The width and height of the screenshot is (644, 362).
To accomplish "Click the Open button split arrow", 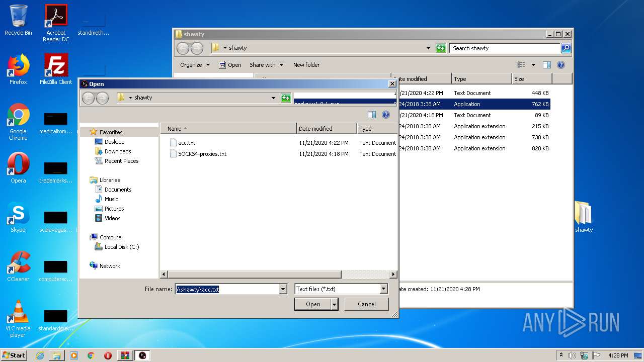I will (x=335, y=304).
